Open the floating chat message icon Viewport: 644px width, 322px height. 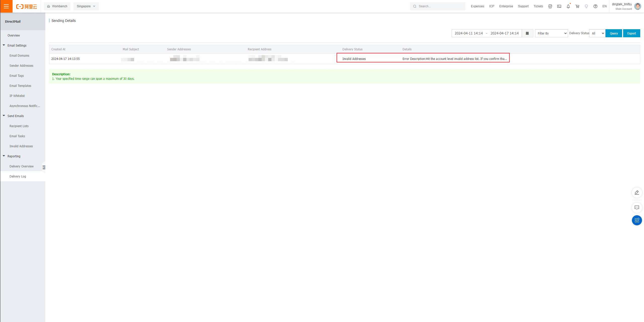click(x=637, y=208)
